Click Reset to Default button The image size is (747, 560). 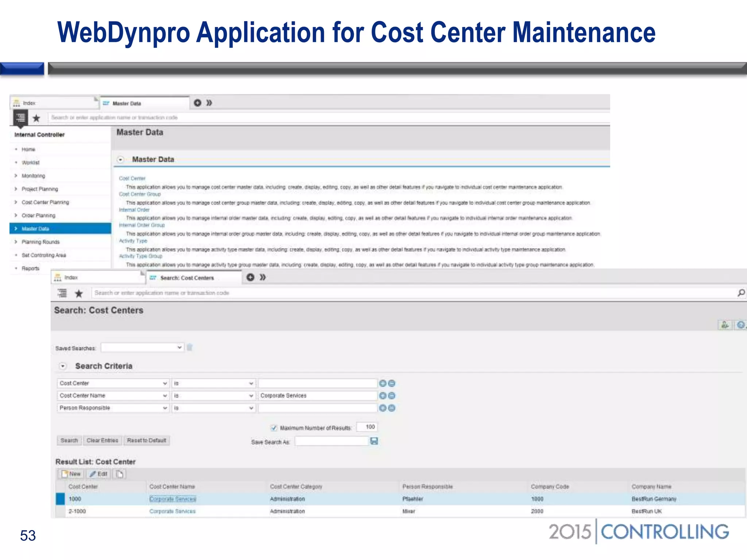147,440
